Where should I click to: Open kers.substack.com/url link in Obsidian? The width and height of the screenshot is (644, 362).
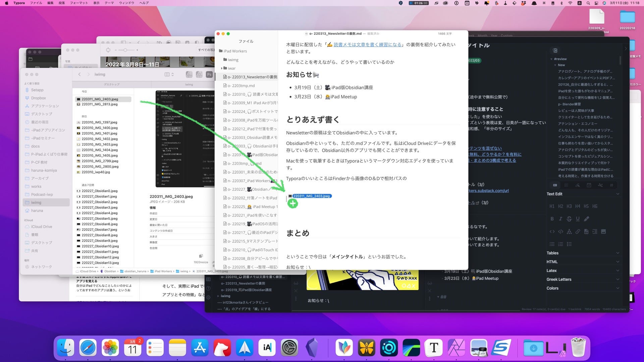click(488, 191)
